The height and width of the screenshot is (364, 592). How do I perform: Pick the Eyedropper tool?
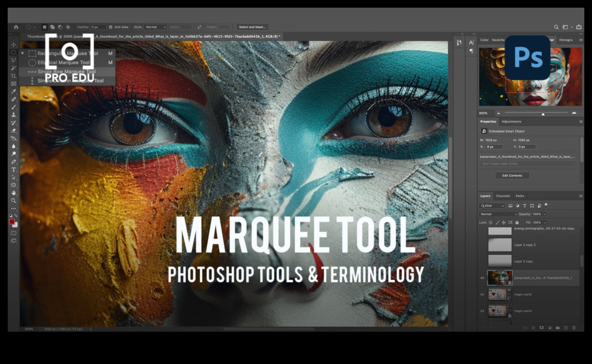point(13,91)
